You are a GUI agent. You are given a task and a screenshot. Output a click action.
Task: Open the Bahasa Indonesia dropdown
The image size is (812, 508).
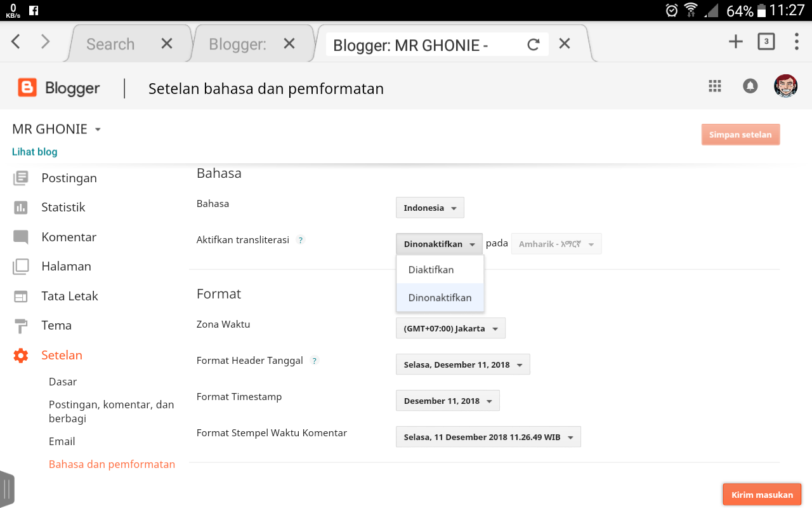(430, 208)
